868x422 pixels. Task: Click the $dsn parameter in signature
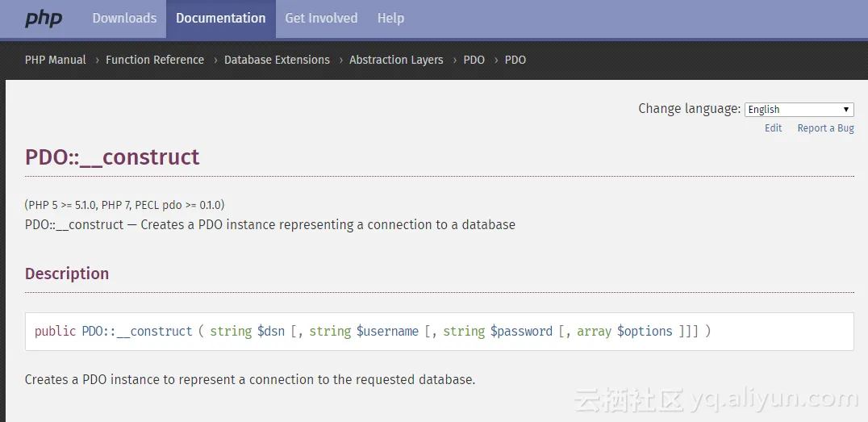pos(271,332)
